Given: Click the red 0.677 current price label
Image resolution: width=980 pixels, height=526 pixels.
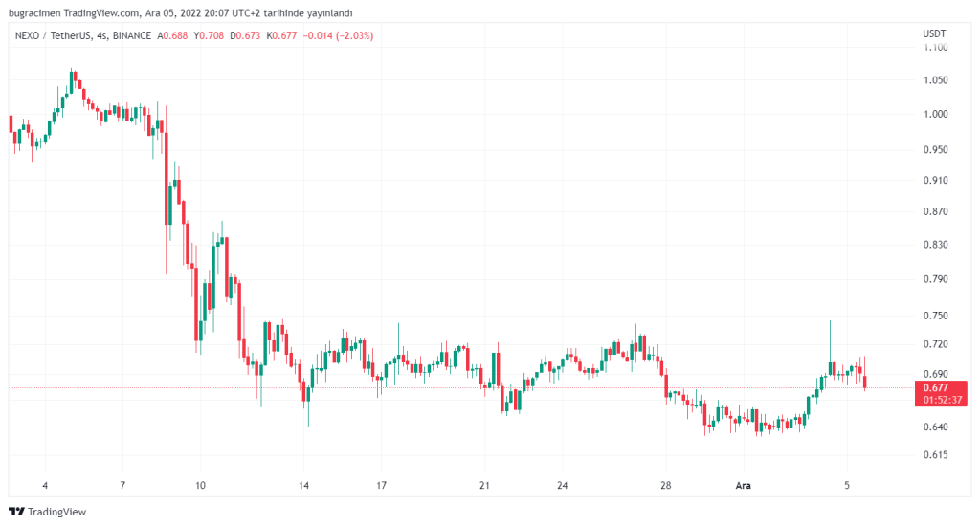Looking at the screenshot, I should pos(937,387).
